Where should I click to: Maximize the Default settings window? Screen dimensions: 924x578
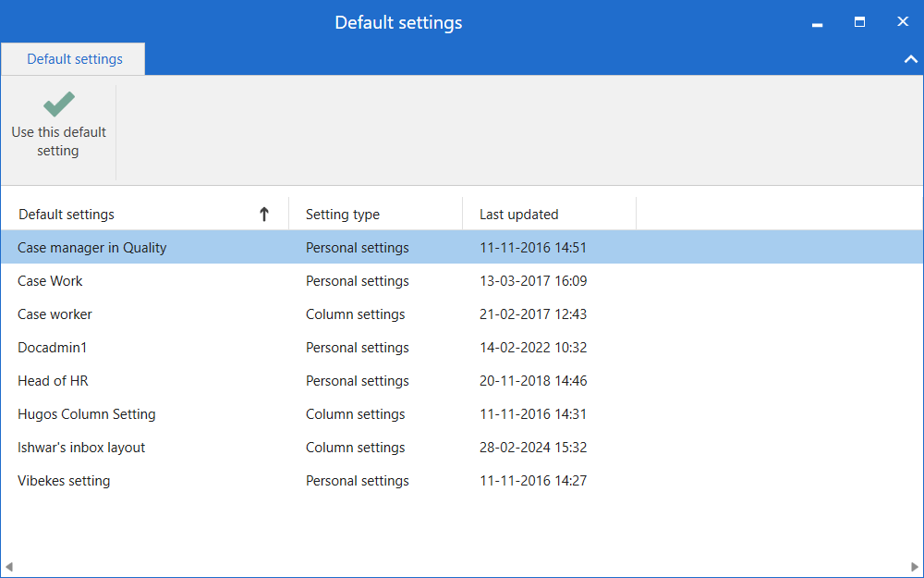point(859,22)
